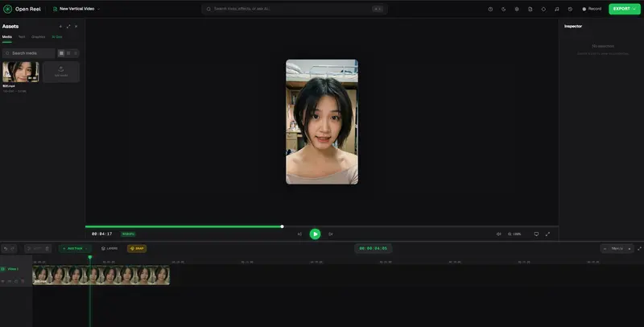Click the green playhead marker on timeline
The image size is (644, 327).
(x=90, y=257)
